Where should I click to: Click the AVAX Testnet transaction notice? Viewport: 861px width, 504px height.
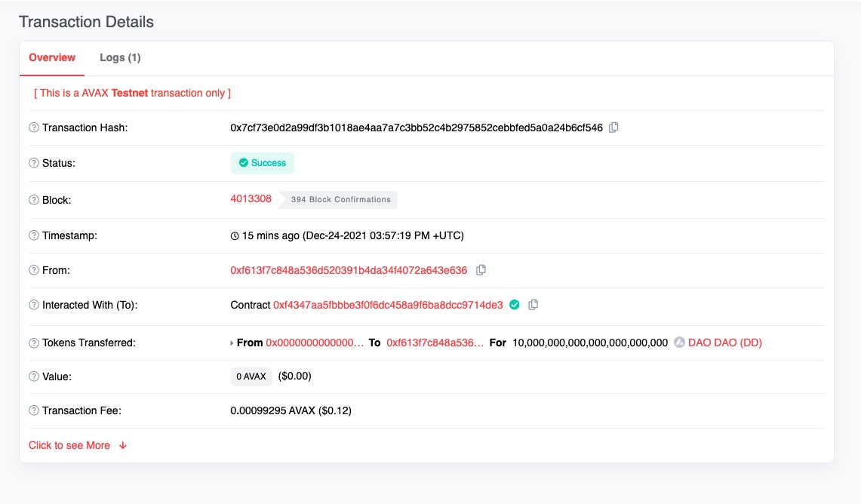tap(132, 93)
